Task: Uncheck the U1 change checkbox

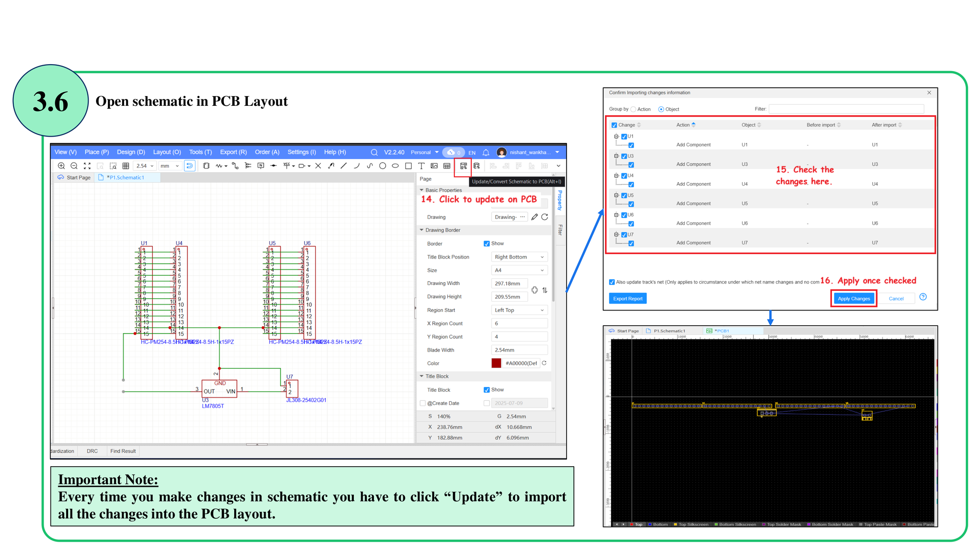Action: (624, 137)
